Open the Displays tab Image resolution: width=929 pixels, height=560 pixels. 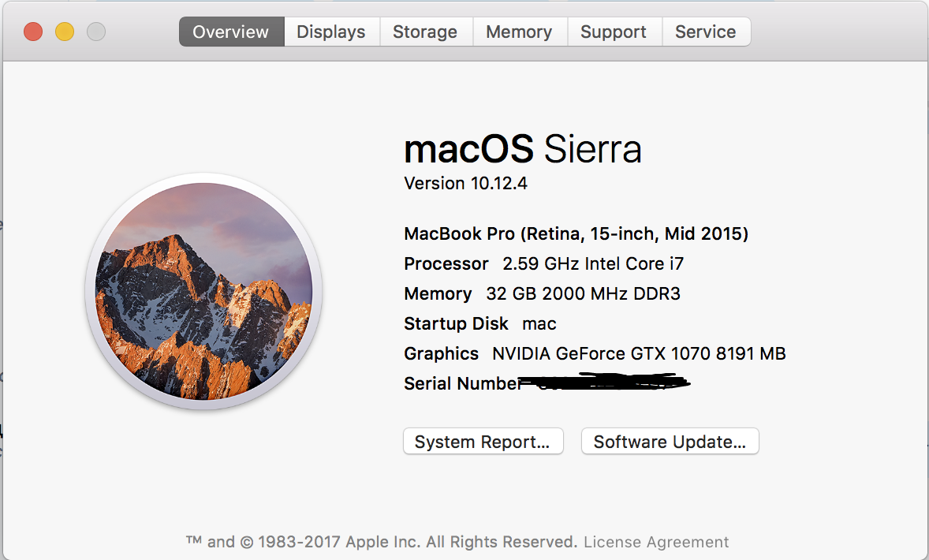[x=331, y=32]
